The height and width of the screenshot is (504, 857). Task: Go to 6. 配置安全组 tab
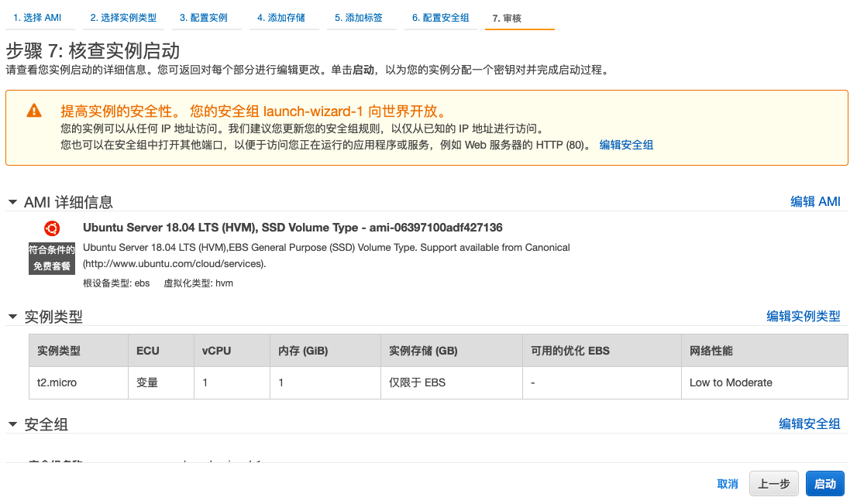(x=441, y=18)
